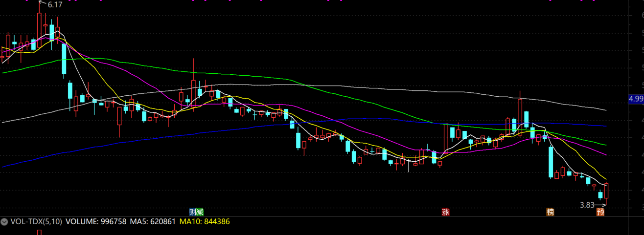
Task: Click the VOLUME: 996758 readout
Action: (96, 222)
